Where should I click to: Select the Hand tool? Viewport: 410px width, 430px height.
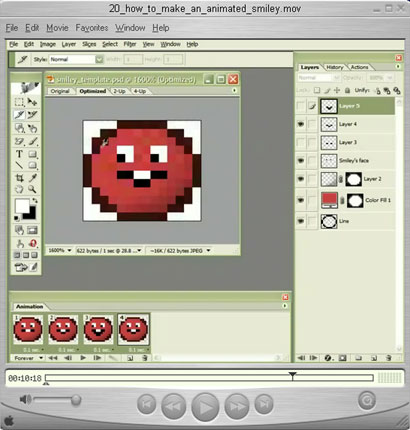[19, 189]
